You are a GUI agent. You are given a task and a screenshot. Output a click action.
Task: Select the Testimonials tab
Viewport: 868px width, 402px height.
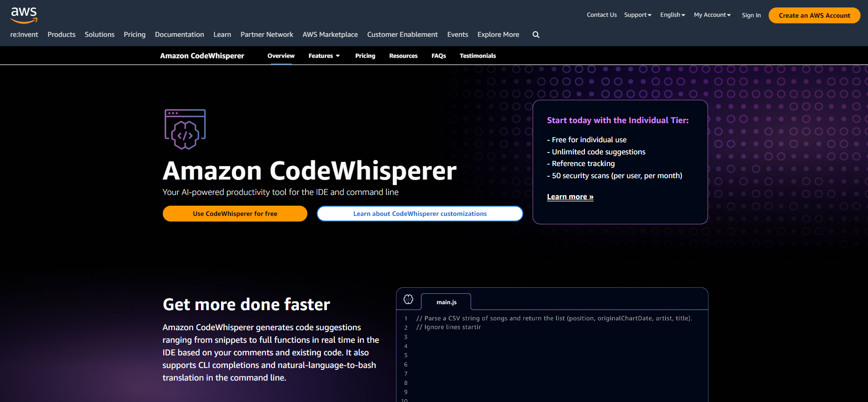click(478, 55)
